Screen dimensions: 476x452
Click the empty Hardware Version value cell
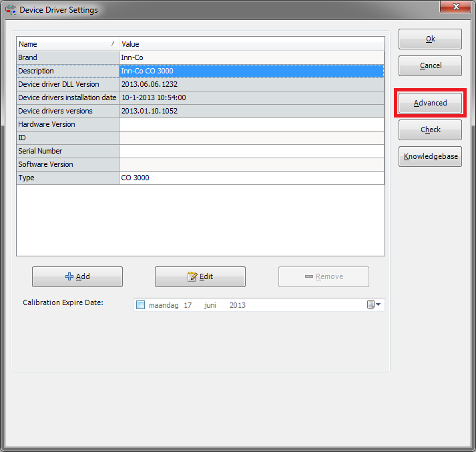pos(252,124)
